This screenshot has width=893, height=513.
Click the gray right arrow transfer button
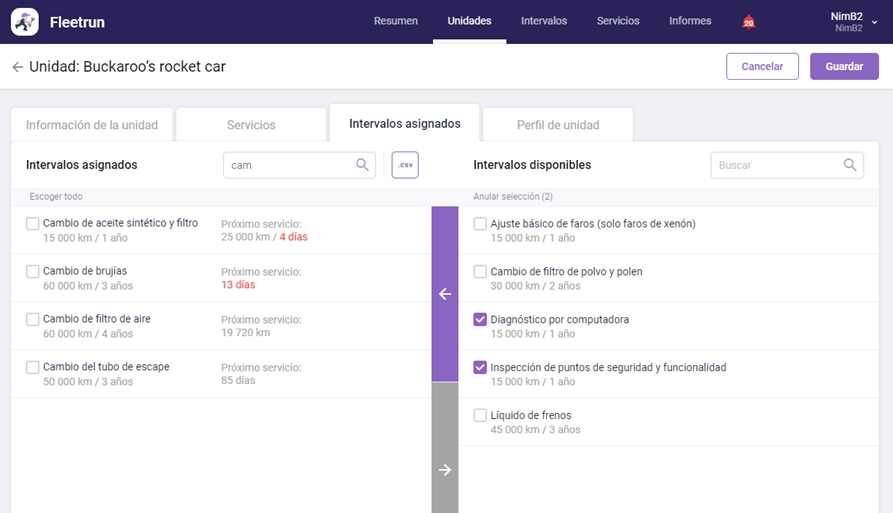(x=445, y=470)
